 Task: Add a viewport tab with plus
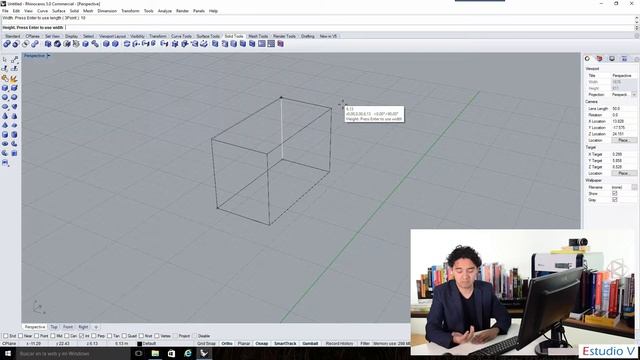pos(96,327)
